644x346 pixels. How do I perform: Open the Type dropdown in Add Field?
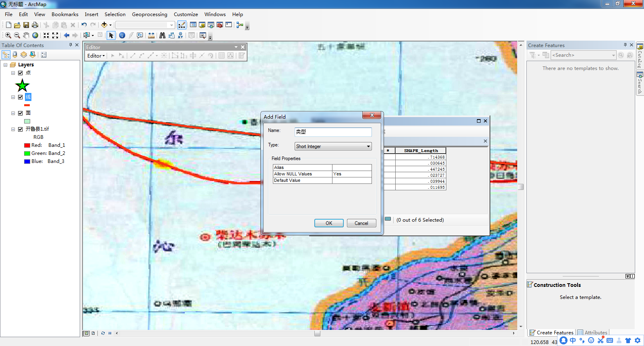tap(368, 146)
